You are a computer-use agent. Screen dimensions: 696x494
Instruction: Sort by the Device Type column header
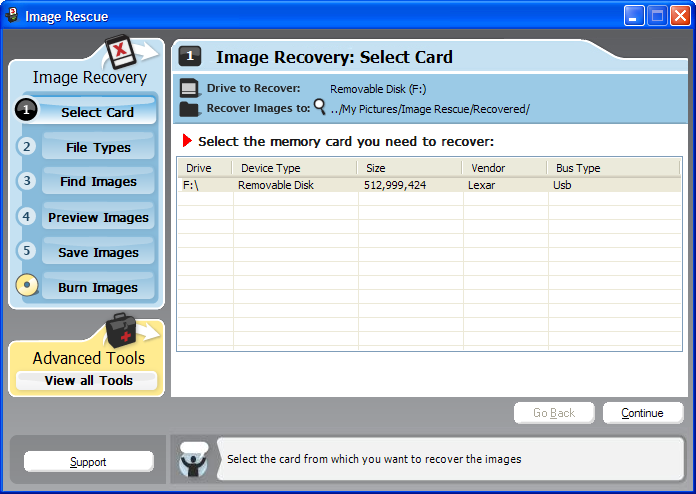point(294,168)
